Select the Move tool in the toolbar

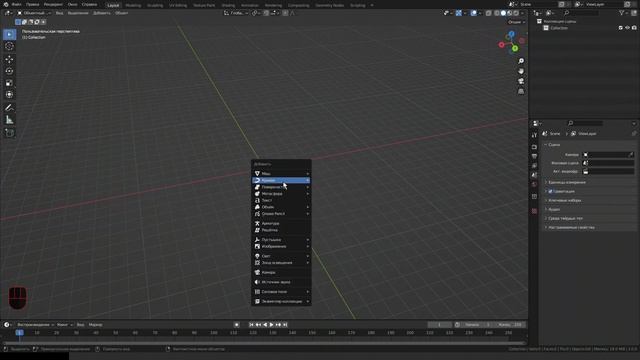pos(9,60)
